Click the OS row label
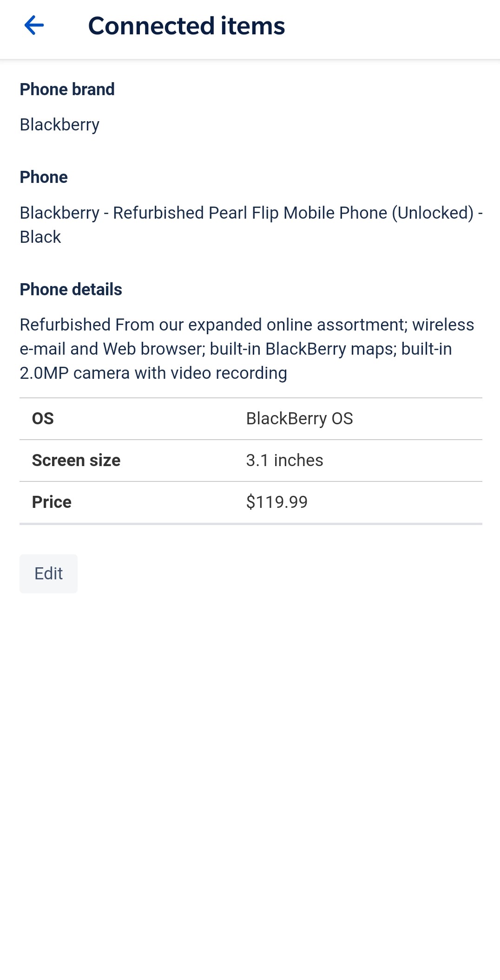The image size is (500, 980). [43, 419]
